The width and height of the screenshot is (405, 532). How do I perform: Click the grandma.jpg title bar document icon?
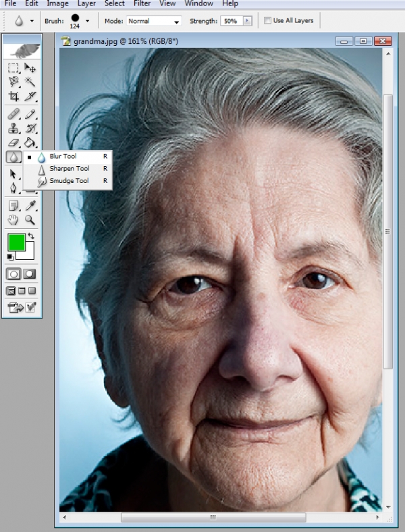coord(65,41)
